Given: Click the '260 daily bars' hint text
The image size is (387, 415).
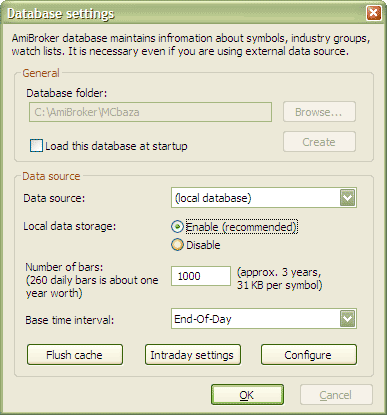Looking at the screenshot, I should [92, 287].
